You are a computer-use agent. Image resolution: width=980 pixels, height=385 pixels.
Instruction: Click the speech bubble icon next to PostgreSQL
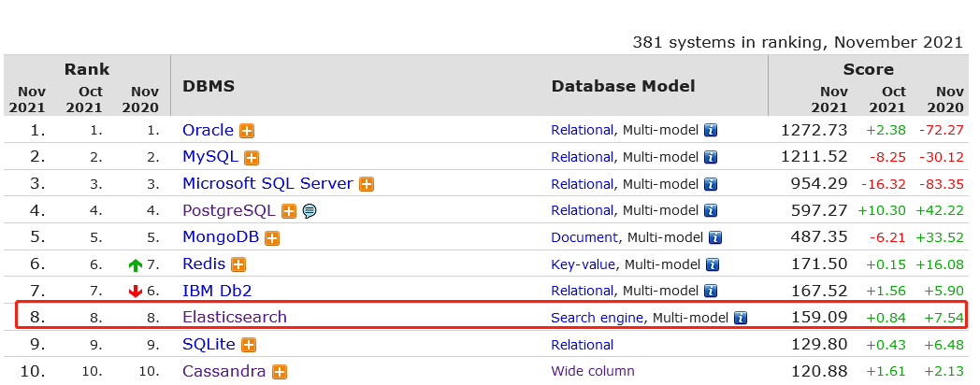pyautogui.click(x=310, y=211)
